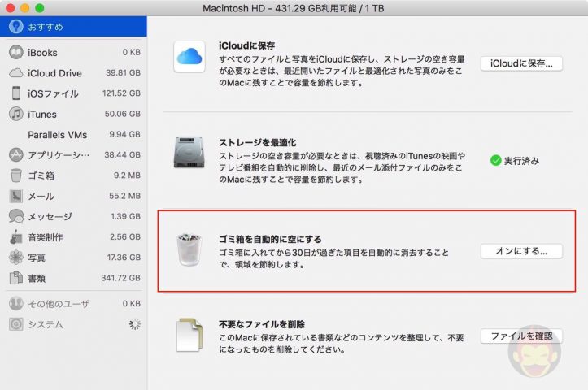The height and width of the screenshot is (390, 588).
Task: Click the アプリケーション app store icon
Action: click(x=15, y=154)
